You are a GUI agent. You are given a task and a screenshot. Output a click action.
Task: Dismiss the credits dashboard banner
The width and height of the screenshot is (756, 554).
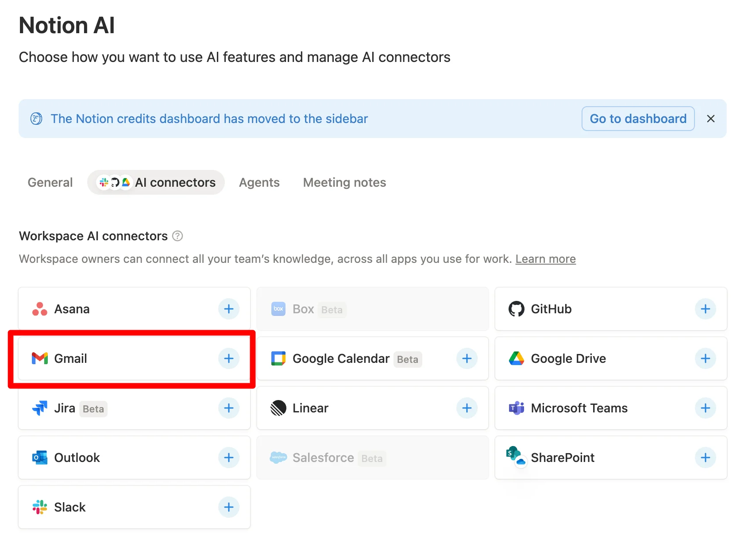pos(711,119)
